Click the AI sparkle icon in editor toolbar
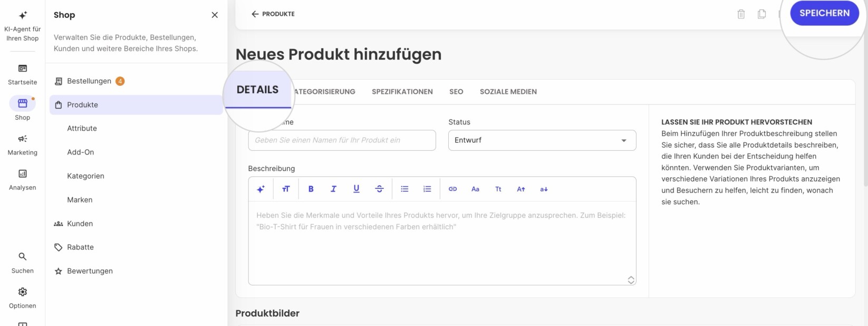The height and width of the screenshot is (326, 868). 261,189
